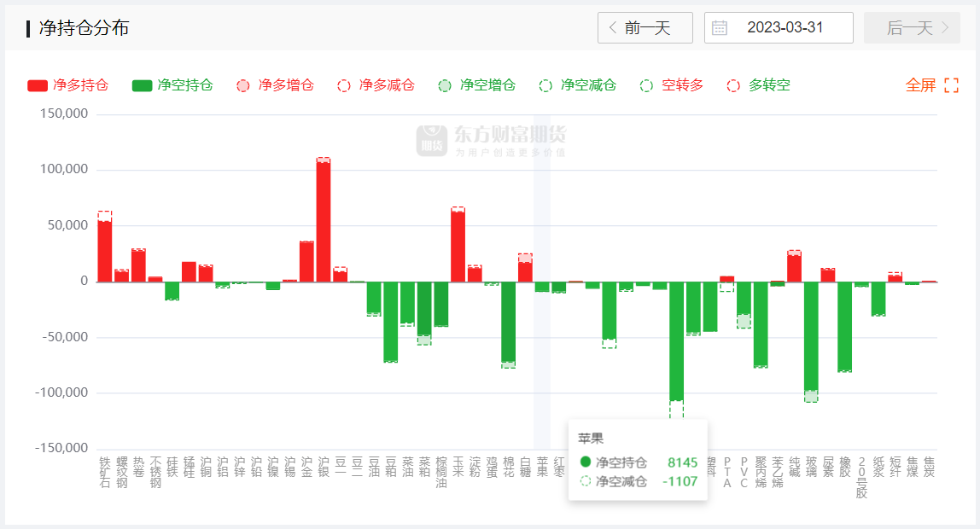Click the disabled 后一天 next-day button

pyautogui.click(x=912, y=27)
